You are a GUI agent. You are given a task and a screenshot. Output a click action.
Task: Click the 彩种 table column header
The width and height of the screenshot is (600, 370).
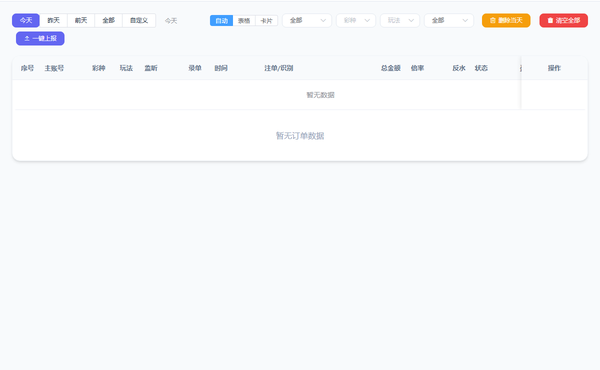[x=98, y=68]
